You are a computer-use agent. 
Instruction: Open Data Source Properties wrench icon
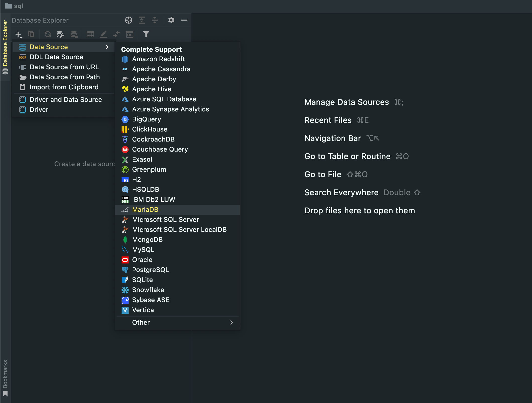pyautogui.click(x=60, y=34)
